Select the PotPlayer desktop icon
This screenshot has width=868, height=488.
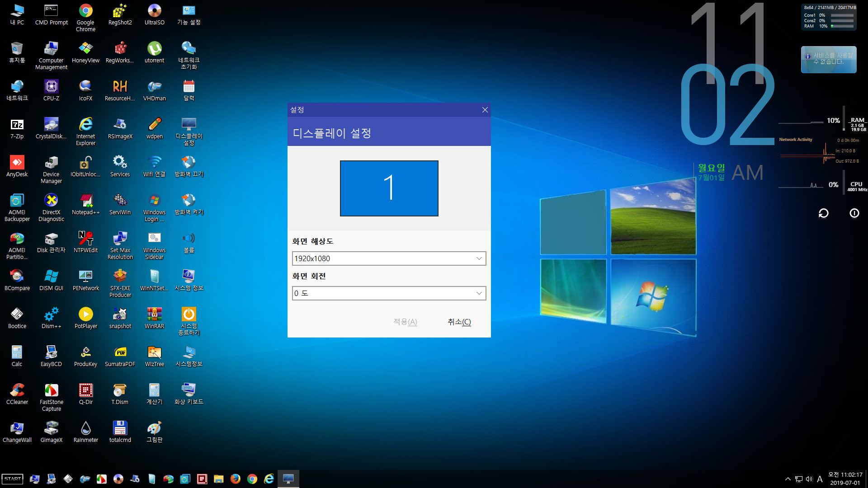[86, 319]
